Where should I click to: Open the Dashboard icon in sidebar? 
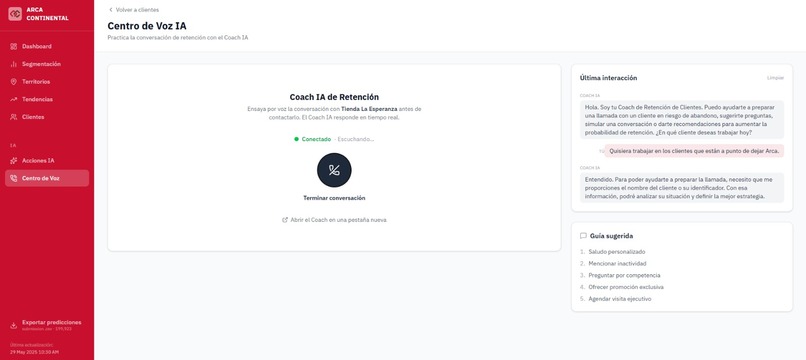[x=13, y=46]
